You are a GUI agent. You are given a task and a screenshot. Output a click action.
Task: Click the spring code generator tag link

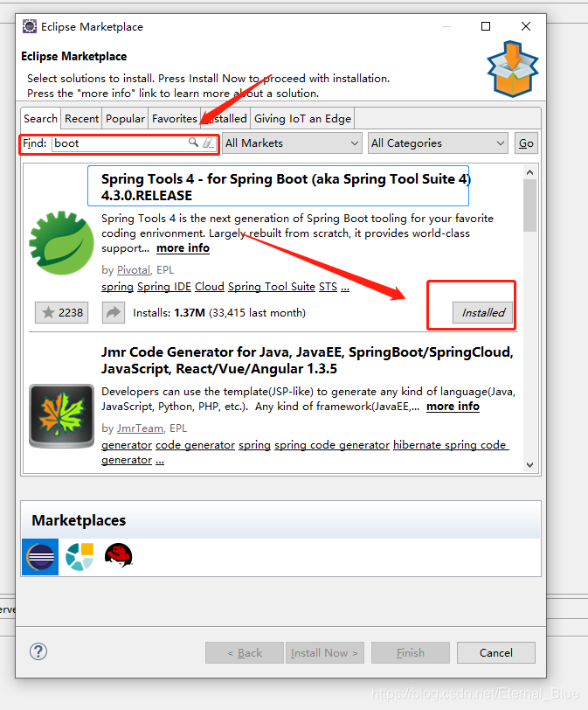click(331, 445)
